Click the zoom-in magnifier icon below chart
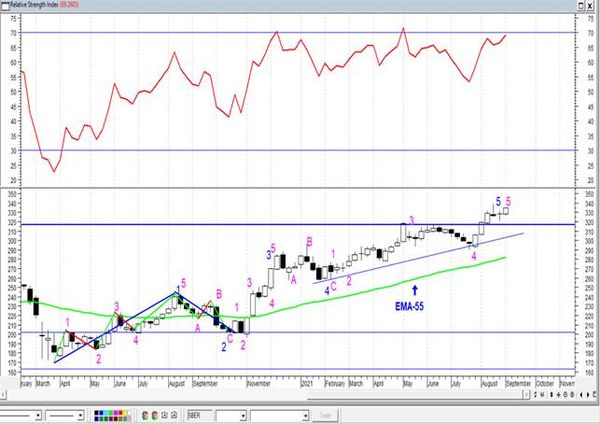Image resolution: width=600 pixels, height=424 pixels. pos(565,395)
